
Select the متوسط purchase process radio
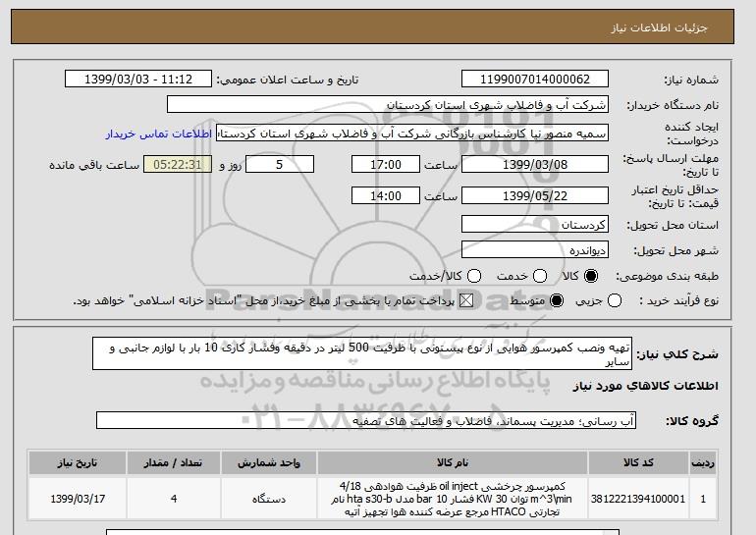[x=557, y=300]
